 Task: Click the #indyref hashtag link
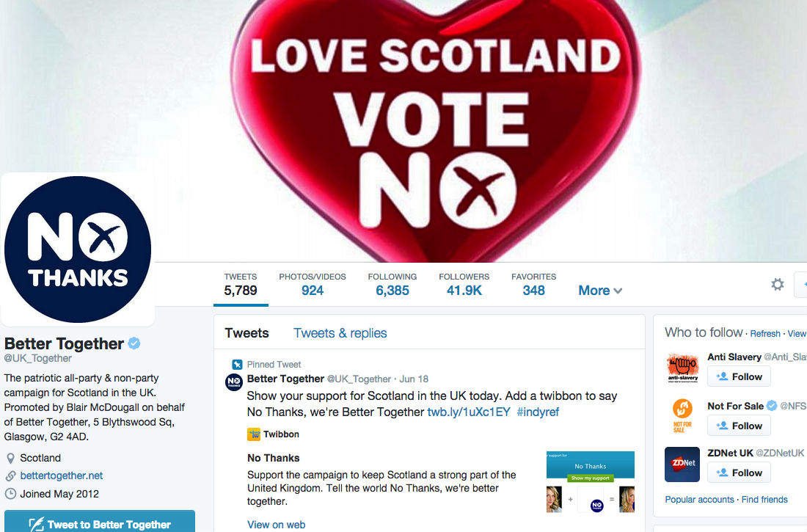point(538,412)
